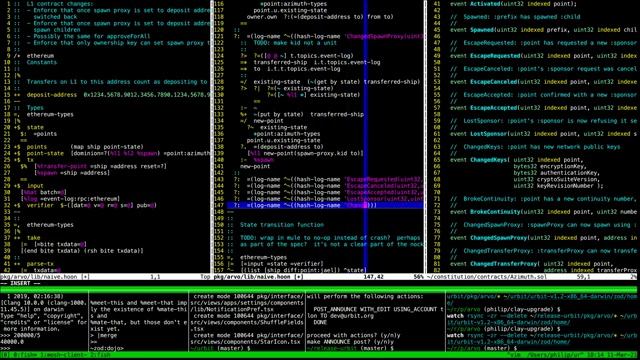
Task: Click the '> |merge' dojo command line
Action: [104, 336]
